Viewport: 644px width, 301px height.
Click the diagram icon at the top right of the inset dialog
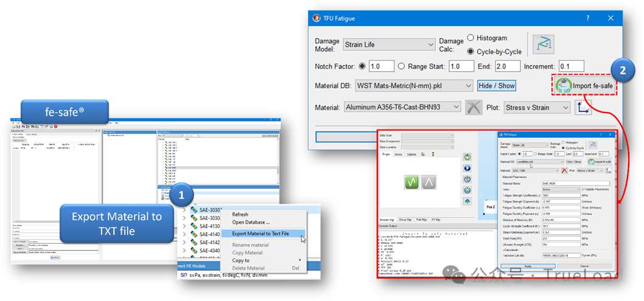(593, 145)
